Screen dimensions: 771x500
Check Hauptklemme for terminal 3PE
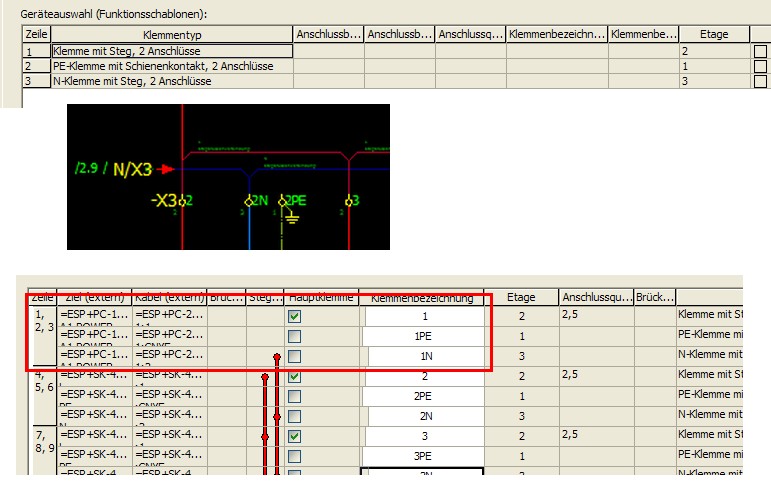(x=294, y=456)
